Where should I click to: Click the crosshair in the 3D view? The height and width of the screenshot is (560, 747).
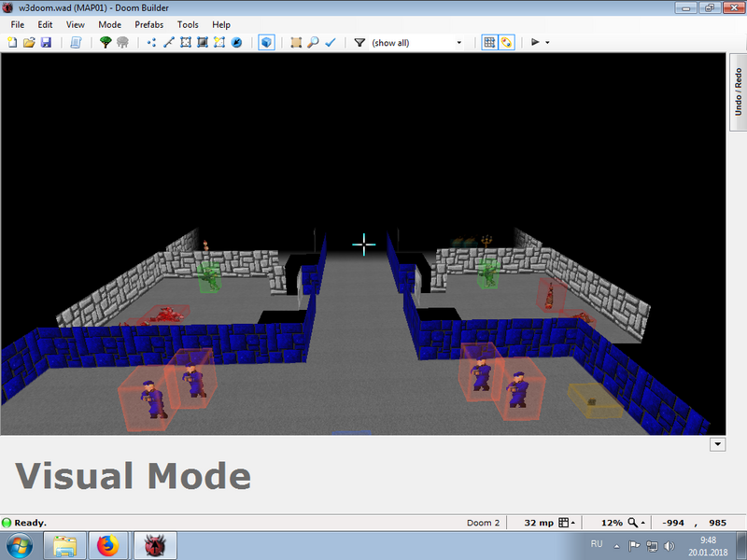pyautogui.click(x=364, y=245)
